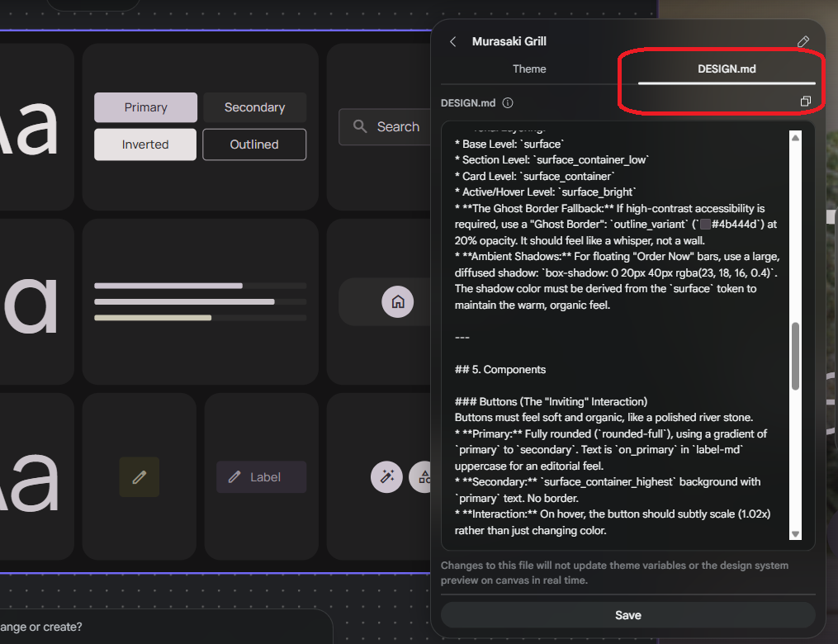
Task: Click the pencil edit icon in panel header
Action: pos(802,42)
